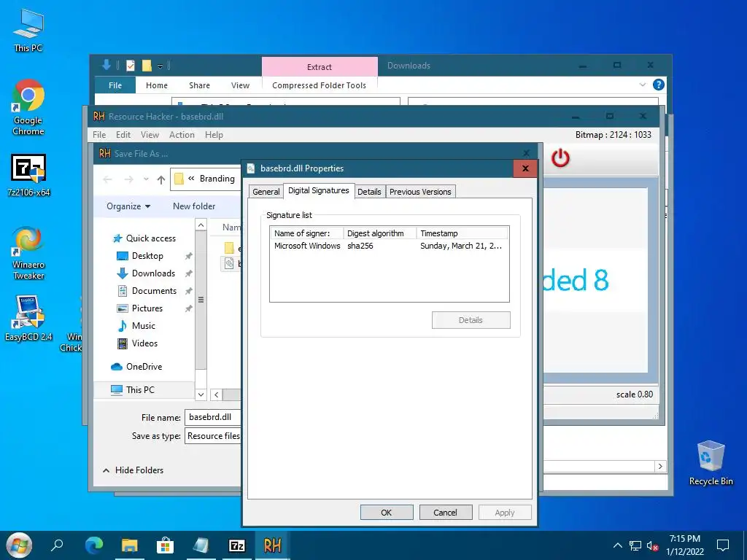The width and height of the screenshot is (747, 560).
Task: Launch Google Chrome desktop shortcut
Action: coord(28,108)
